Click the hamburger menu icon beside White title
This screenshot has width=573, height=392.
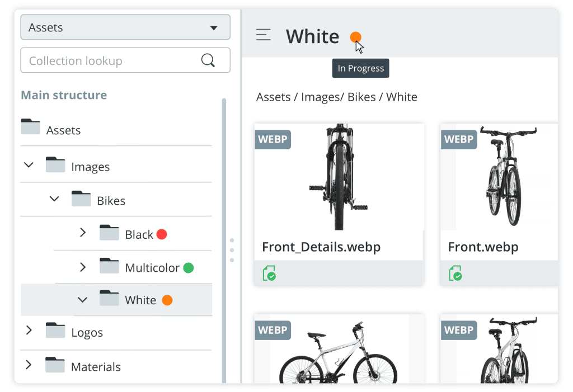[264, 35]
